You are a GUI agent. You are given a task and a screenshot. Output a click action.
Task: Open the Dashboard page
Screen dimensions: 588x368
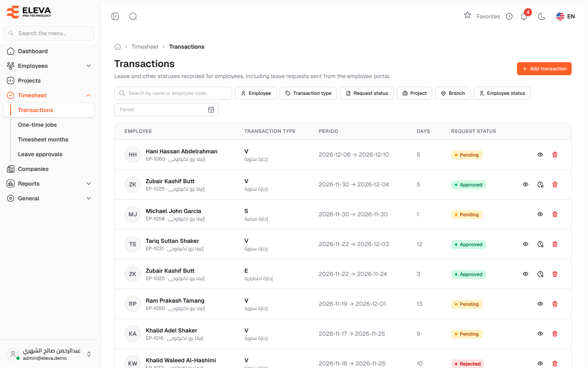[49, 51]
